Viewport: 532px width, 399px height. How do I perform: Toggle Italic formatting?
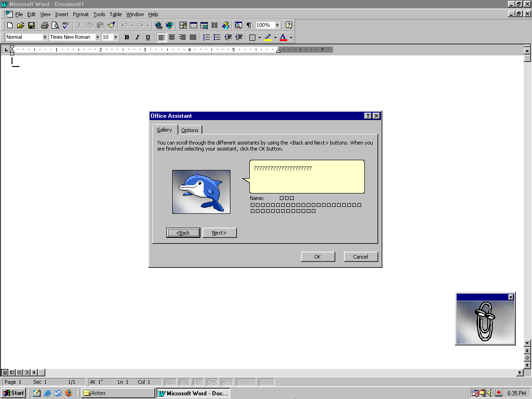137,37
